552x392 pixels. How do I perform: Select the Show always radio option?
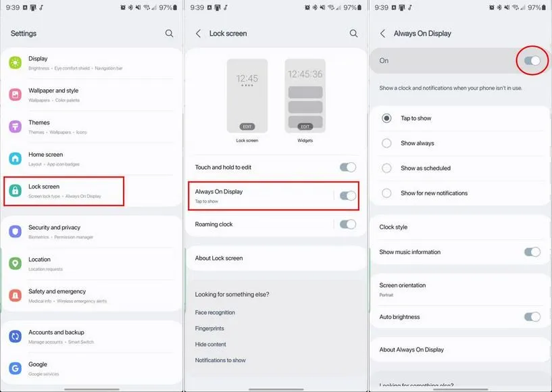pyautogui.click(x=386, y=143)
